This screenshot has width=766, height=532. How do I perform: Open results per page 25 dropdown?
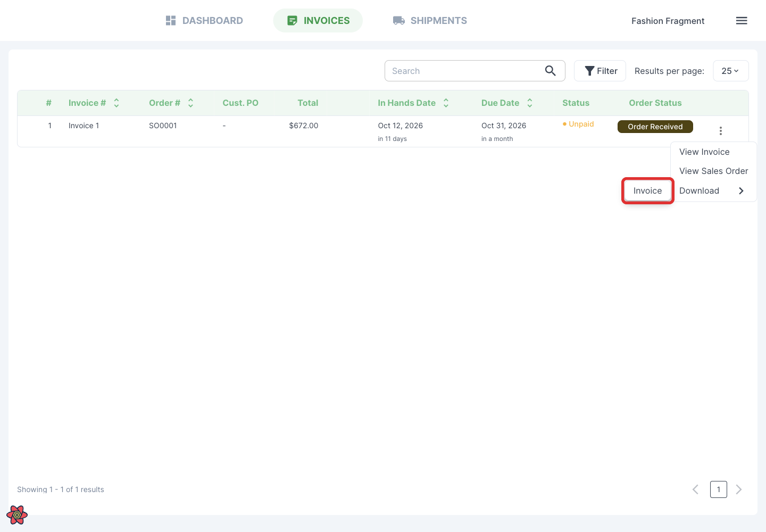pos(731,71)
